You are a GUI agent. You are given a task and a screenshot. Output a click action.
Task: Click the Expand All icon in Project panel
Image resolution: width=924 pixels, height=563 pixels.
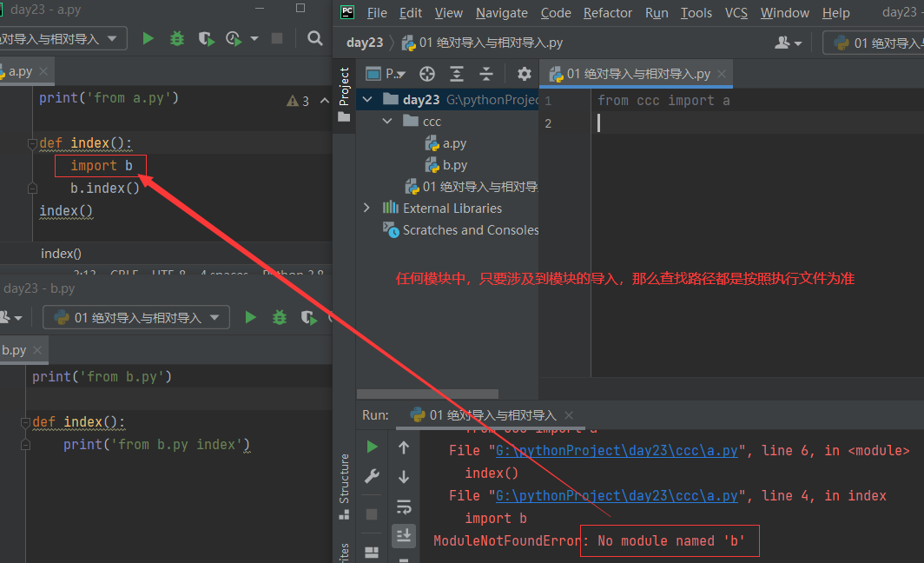[457, 74]
